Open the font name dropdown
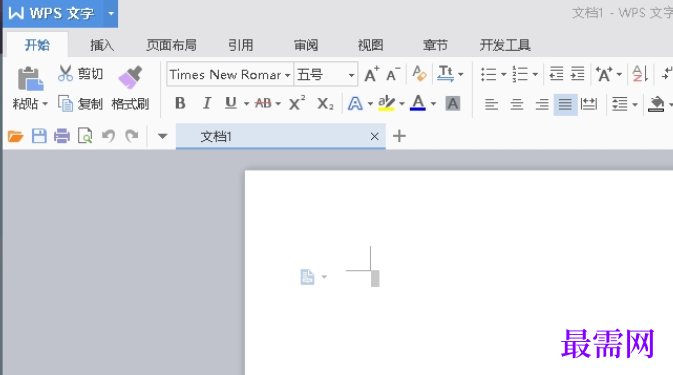Screen dimensions: 673x375 pos(288,75)
